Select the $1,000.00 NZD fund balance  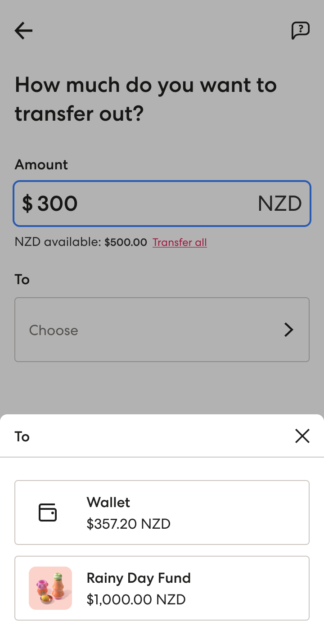coord(136,599)
